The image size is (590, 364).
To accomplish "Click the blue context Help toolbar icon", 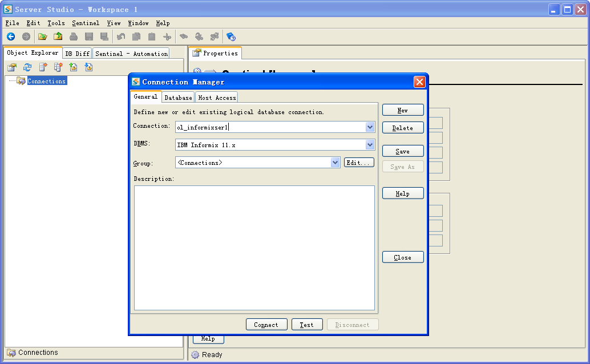I will click(x=231, y=37).
